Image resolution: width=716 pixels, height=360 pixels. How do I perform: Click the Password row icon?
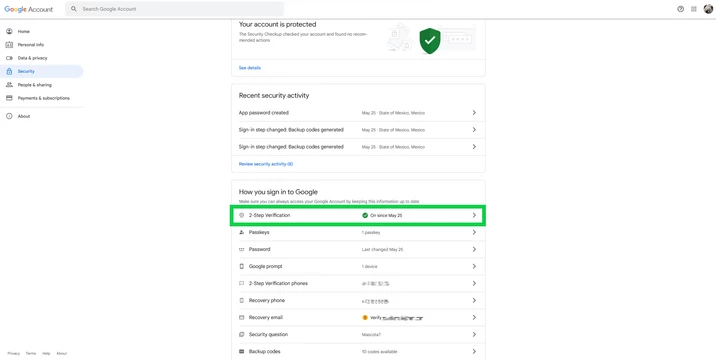(242, 249)
